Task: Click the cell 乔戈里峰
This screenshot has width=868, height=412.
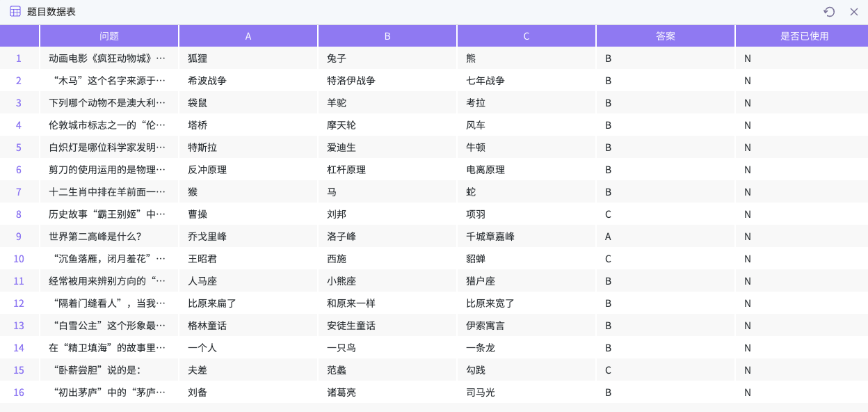Action: (248, 237)
